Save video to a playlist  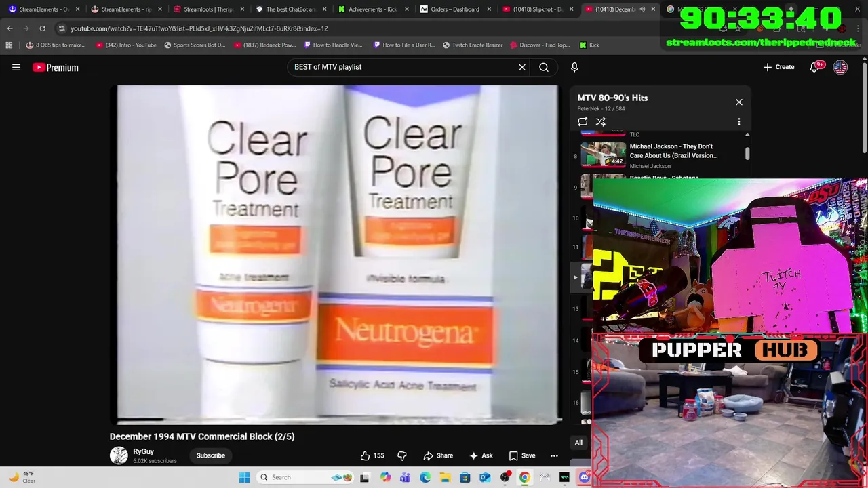pos(522,455)
